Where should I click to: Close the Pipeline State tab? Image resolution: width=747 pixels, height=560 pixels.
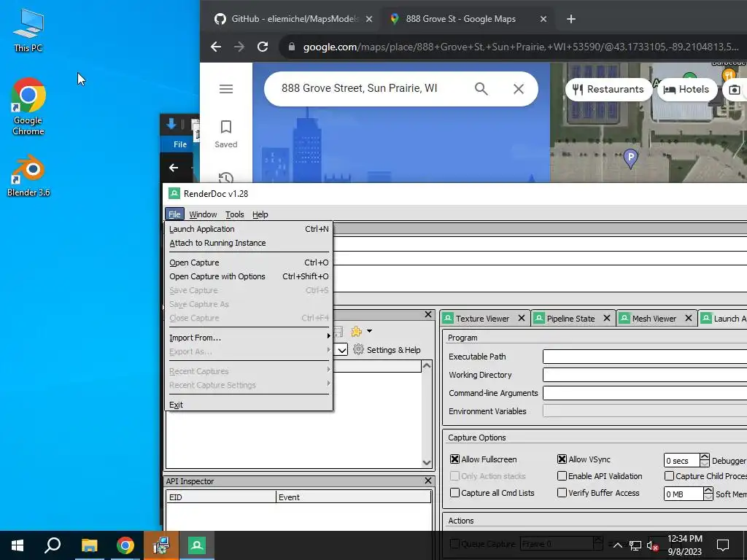point(606,318)
